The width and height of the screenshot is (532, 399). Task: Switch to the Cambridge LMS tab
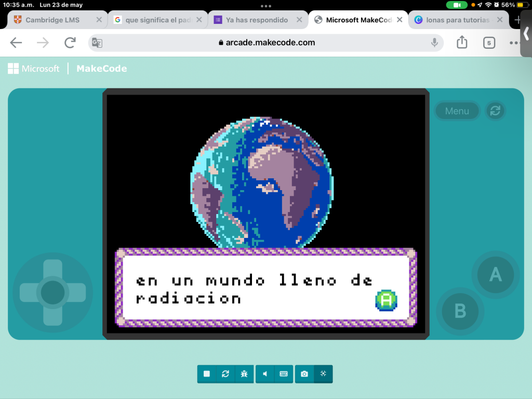click(x=52, y=20)
